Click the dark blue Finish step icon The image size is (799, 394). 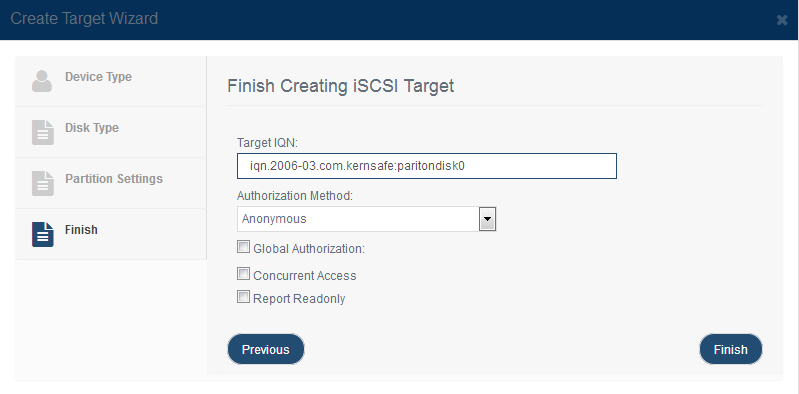(43, 234)
